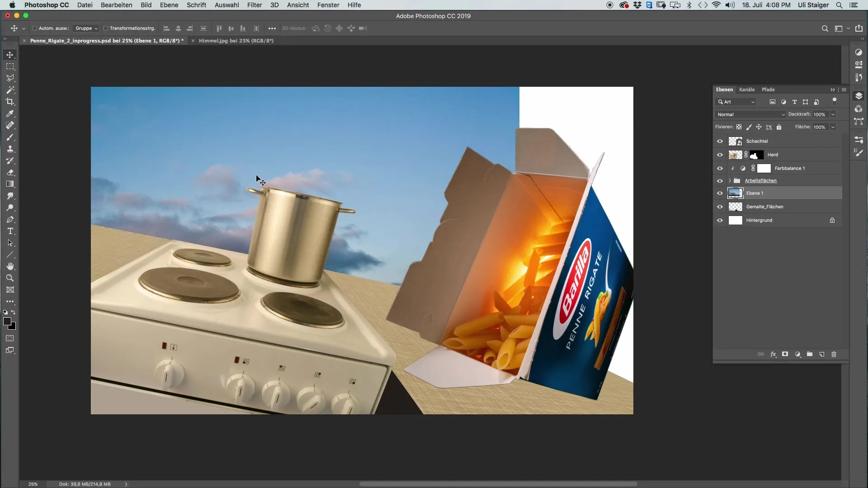Hide the Herd layer
Screen dimensions: 868x488
click(x=720, y=155)
